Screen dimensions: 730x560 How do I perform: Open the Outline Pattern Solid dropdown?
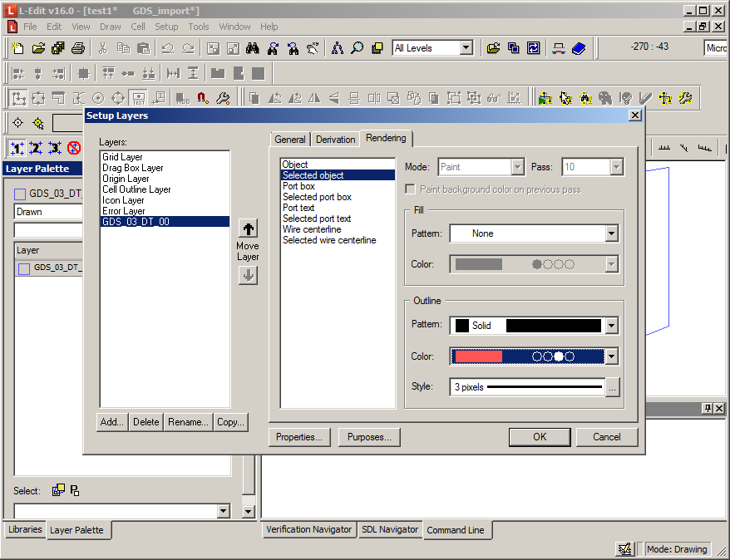611,326
